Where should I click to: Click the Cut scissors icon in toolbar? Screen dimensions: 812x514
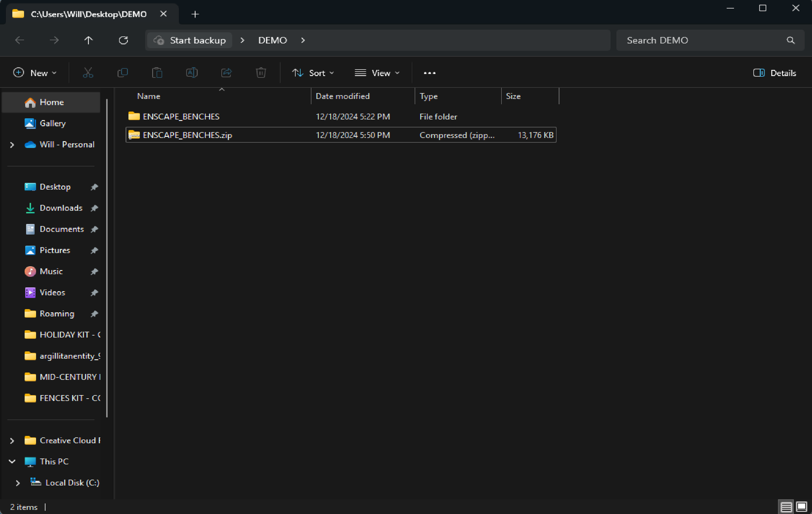click(x=88, y=73)
